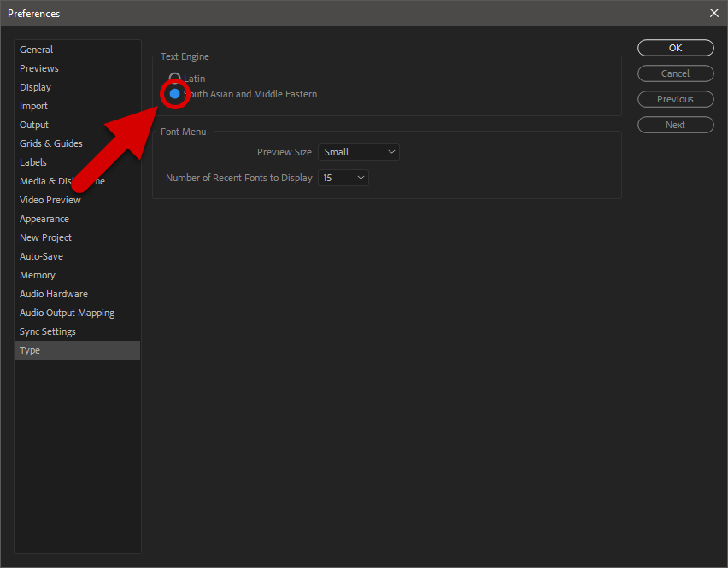Select Audio Hardware in the sidebar
Screen dimensions: 728x568
click(54, 294)
